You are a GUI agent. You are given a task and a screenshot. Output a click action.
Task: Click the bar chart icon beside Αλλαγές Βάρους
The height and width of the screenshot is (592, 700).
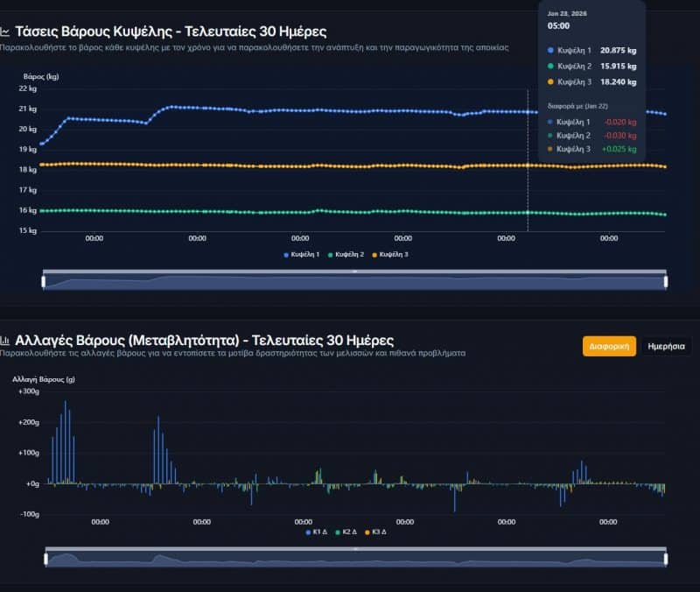(5, 340)
